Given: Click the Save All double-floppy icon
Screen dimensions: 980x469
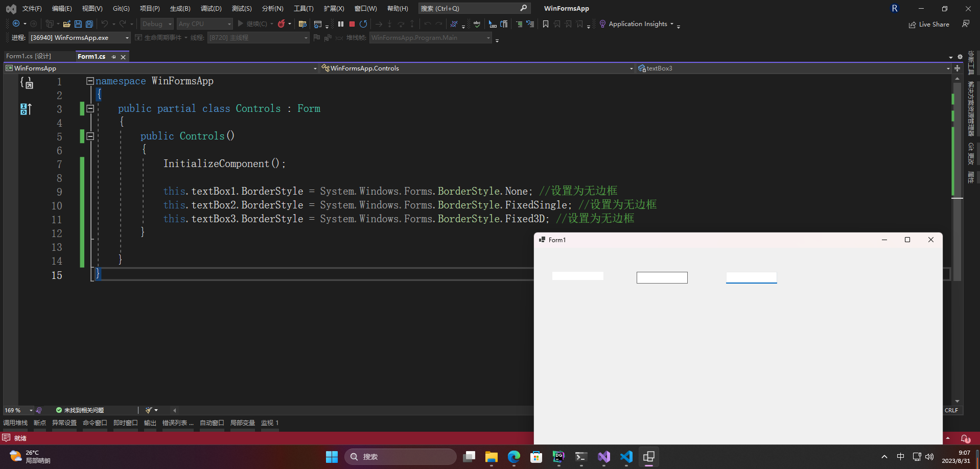Looking at the screenshot, I should tap(89, 24).
